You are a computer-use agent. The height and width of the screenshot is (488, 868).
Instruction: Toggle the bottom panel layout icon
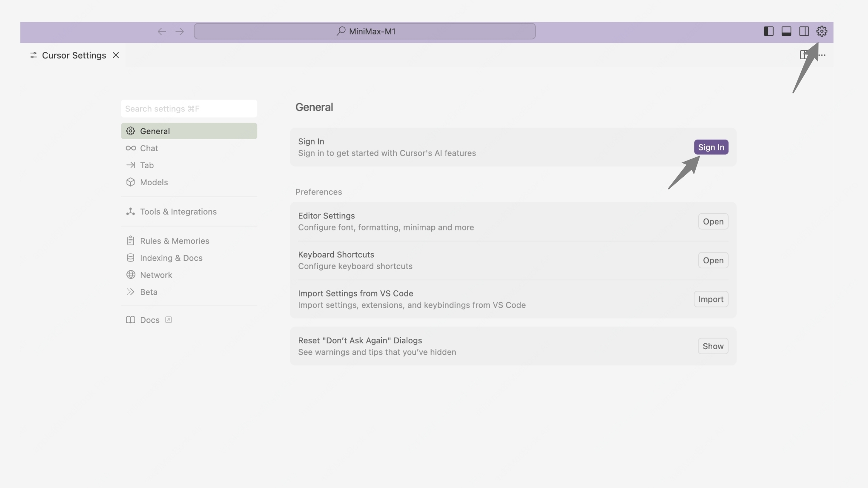click(786, 31)
